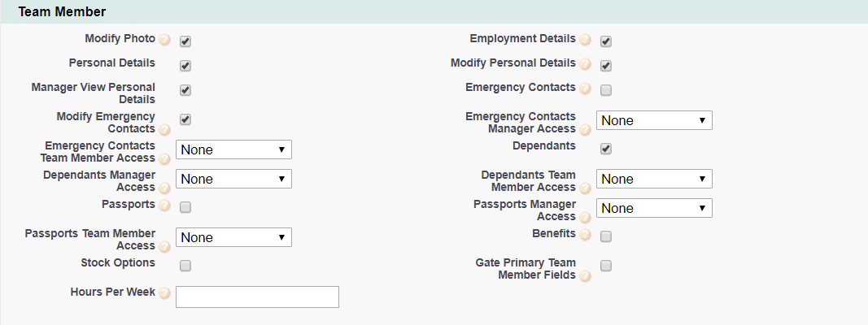Check the Stock Options checkbox
868x325 pixels.
coord(185,266)
